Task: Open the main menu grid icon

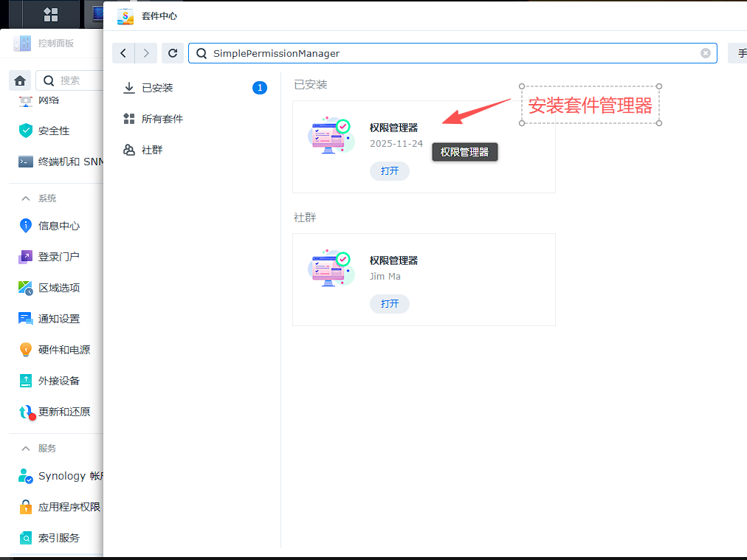Action: point(51,15)
